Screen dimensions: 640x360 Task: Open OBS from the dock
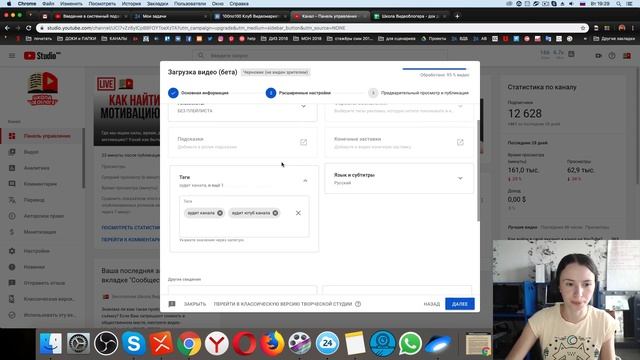click(x=106, y=343)
